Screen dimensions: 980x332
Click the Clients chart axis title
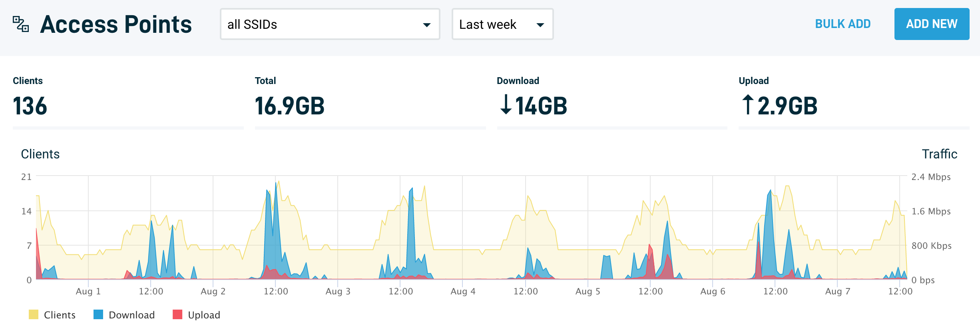pos(40,154)
